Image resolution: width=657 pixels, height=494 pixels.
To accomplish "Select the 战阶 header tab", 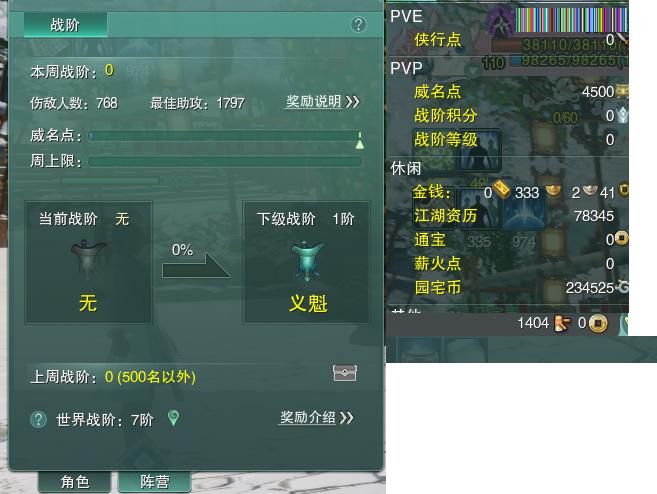I will tap(65, 25).
